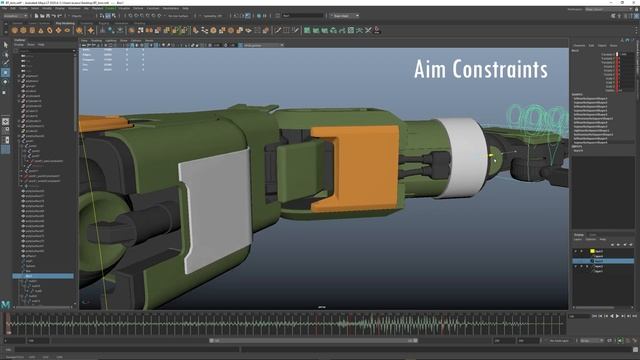Go to end of playback range

tap(634, 316)
